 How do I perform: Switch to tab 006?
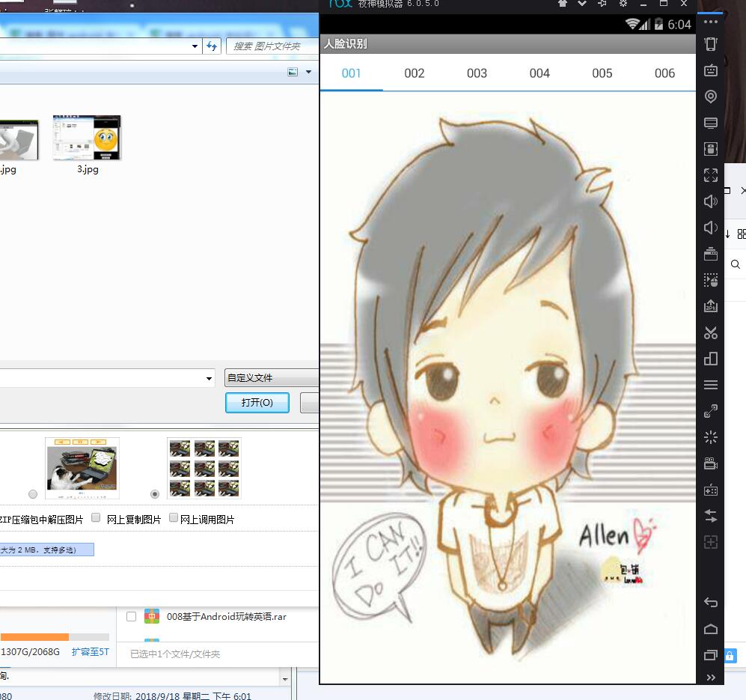tap(664, 73)
